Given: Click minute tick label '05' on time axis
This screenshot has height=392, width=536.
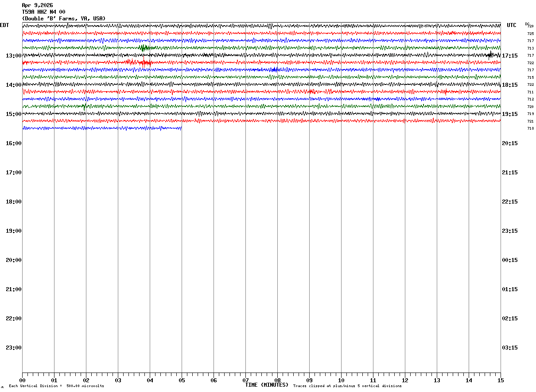Looking at the screenshot, I should coord(182,380).
